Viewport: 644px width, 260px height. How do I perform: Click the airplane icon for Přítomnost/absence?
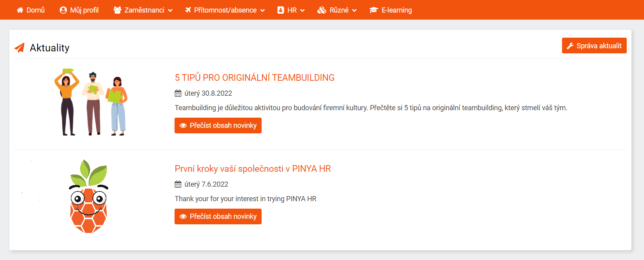click(x=188, y=10)
